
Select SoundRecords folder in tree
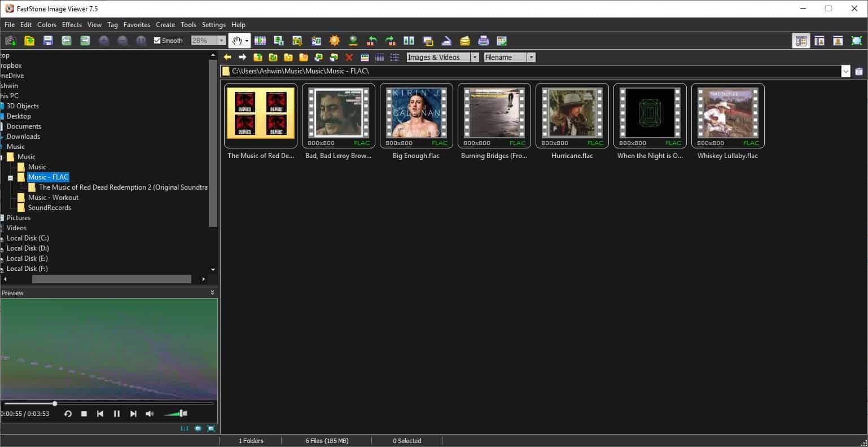pos(50,208)
